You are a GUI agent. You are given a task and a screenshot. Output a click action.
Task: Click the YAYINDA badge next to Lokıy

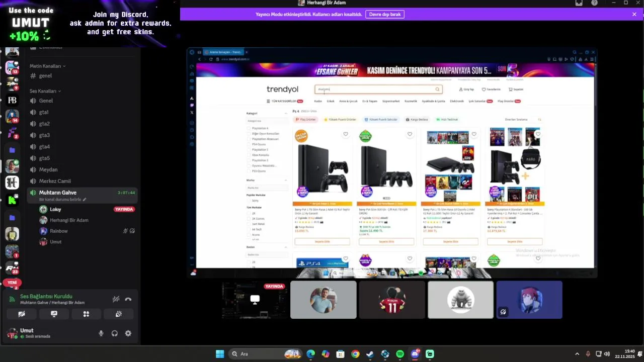coord(124,209)
